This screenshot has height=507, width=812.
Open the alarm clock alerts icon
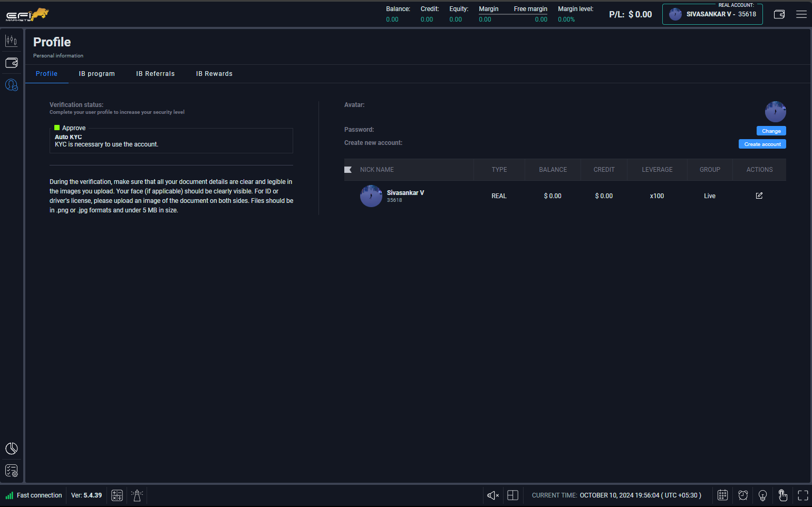point(743,495)
